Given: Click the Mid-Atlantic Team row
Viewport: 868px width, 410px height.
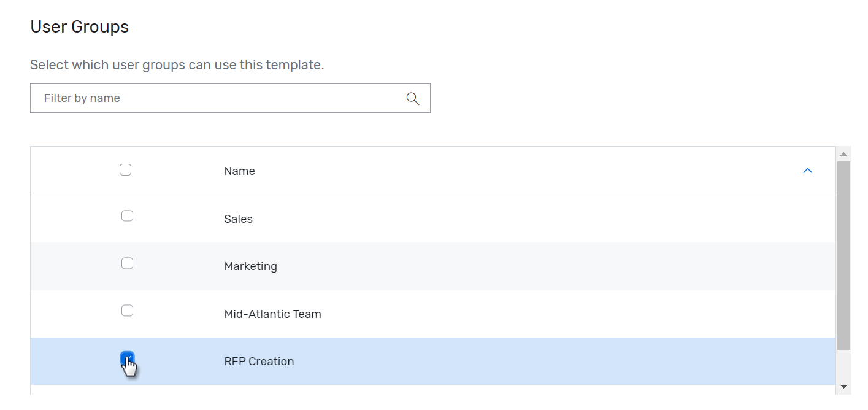Looking at the screenshot, I should coord(272,314).
